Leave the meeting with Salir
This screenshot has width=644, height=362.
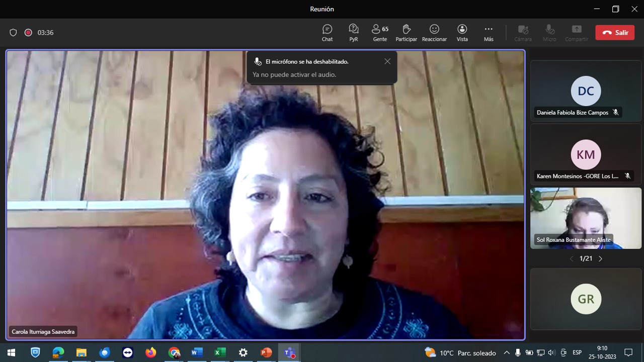point(615,33)
